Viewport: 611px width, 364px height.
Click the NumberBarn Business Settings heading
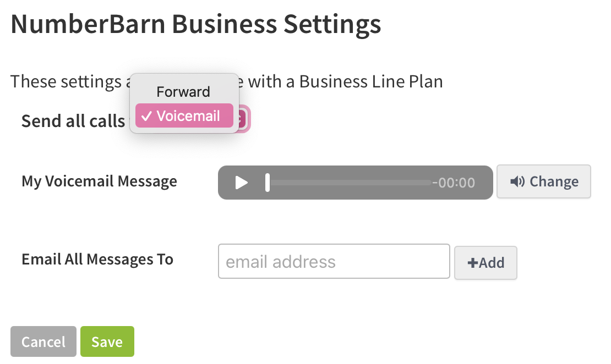[196, 25]
